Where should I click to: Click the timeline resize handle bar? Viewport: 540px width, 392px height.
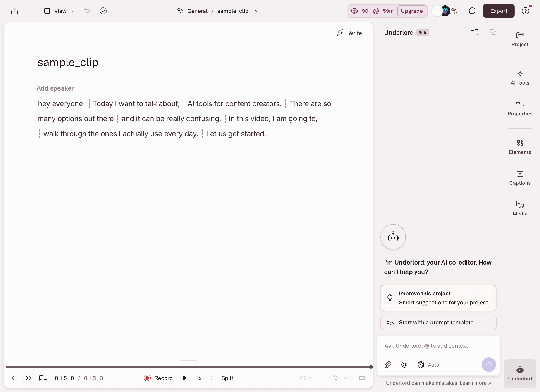pos(188,361)
